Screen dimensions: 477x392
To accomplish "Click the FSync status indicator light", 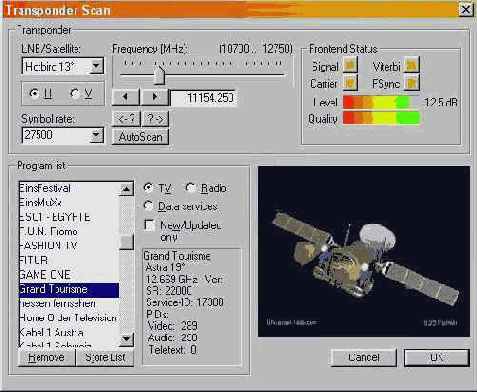I will coord(411,83).
